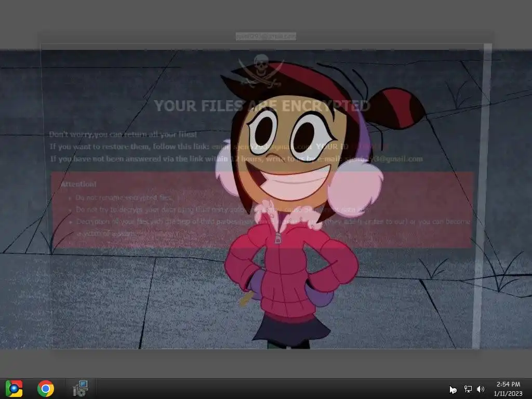Screen dimensions: 532x399
Task: Click the colorful start icon on taskbar
Action: (14, 389)
